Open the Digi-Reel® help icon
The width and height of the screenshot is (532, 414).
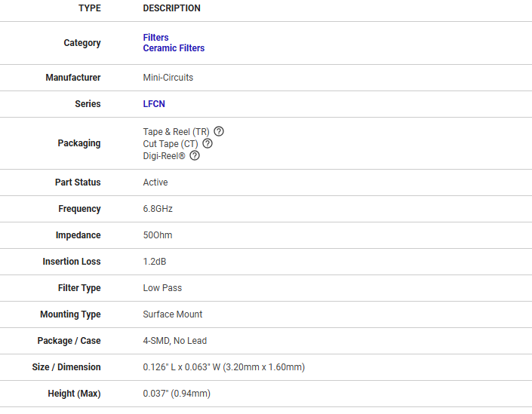click(195, 155)
